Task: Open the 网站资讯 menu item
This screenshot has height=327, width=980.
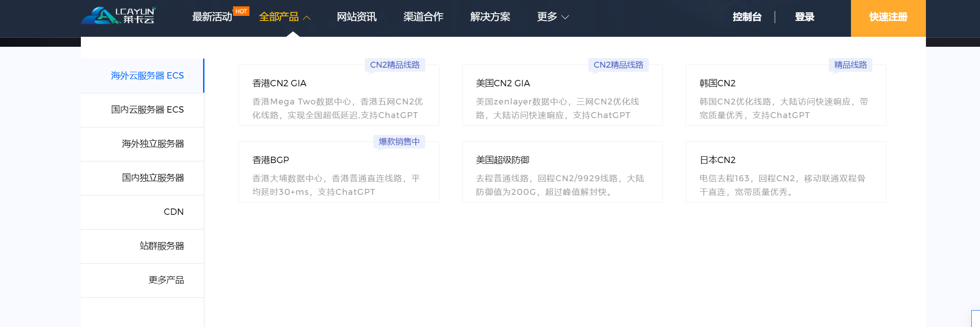Action: coord(356,17)
